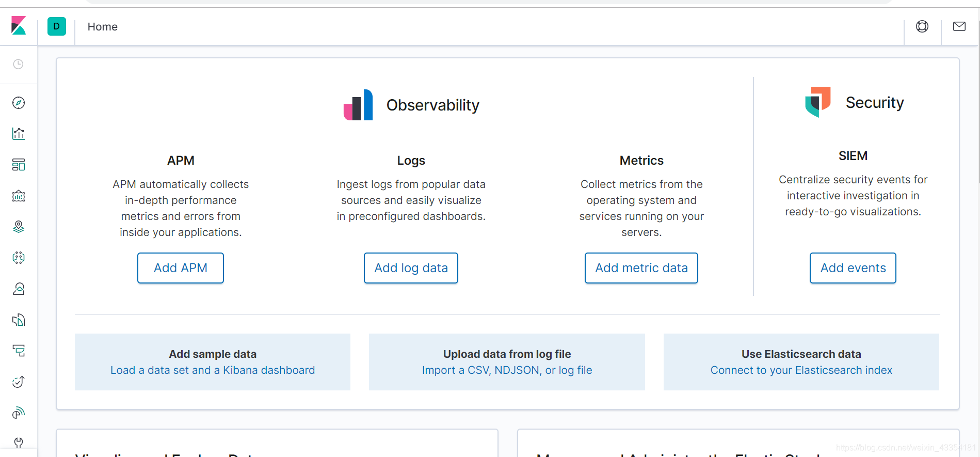980x457 pixels.
Task: Open the newsfeed mail icon
Action: click(959, 26)
